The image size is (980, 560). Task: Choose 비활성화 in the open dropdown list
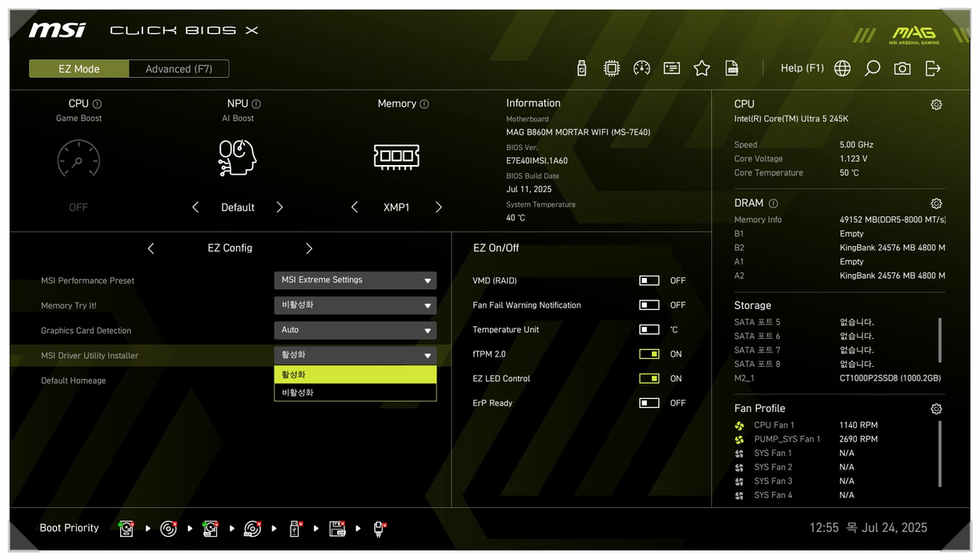[355, 393]
